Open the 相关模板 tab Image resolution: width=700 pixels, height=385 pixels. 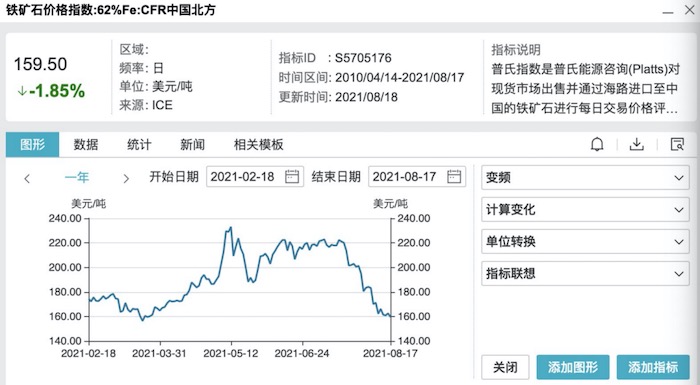258,144
